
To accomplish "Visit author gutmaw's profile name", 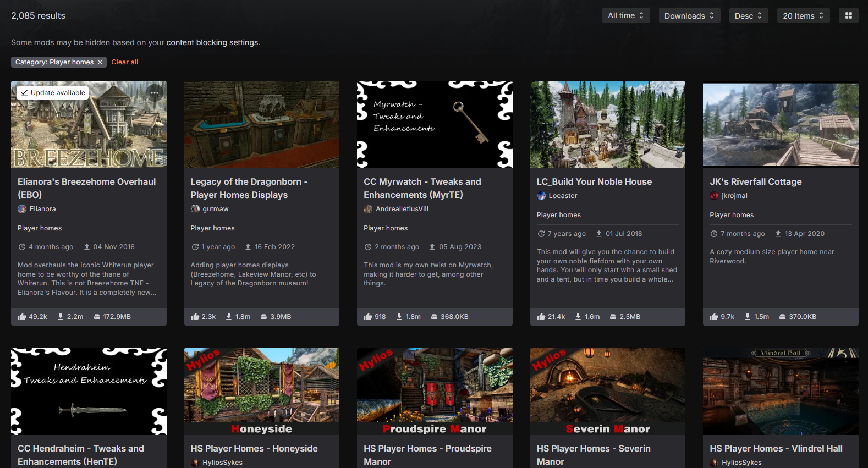I will [216, 209].
